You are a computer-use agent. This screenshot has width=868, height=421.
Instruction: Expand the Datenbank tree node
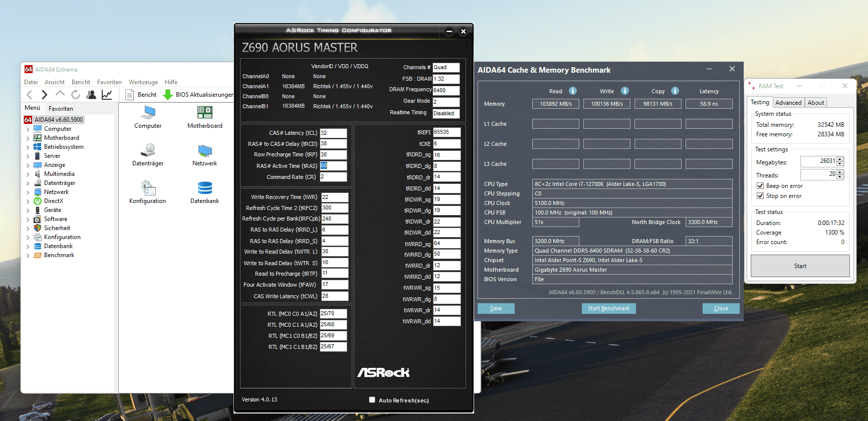point(28,247)
